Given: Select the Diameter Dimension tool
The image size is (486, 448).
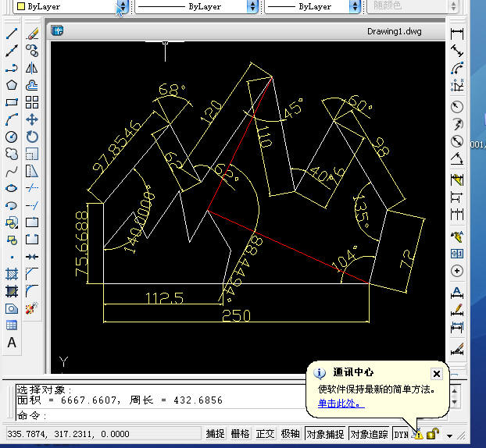Looking at the screenshot, I should 457,141.
